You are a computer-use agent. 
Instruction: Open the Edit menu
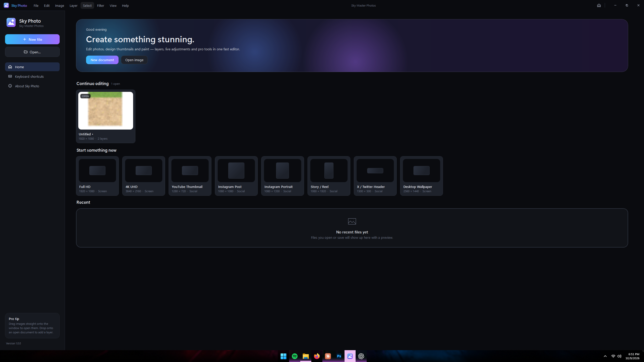[47, 6]
